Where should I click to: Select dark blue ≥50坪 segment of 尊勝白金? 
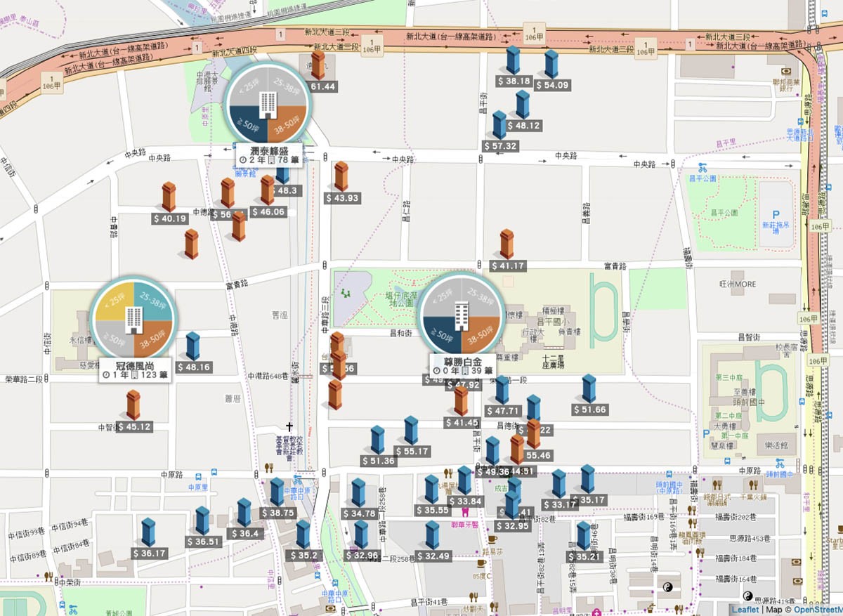point(441,332)
